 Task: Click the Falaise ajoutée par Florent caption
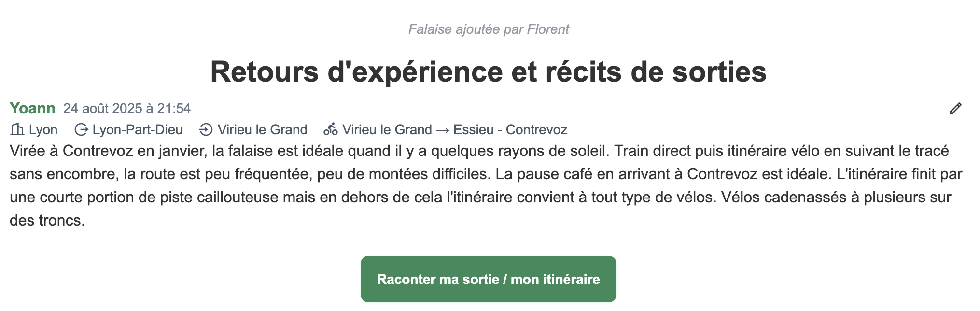(488, 29)
